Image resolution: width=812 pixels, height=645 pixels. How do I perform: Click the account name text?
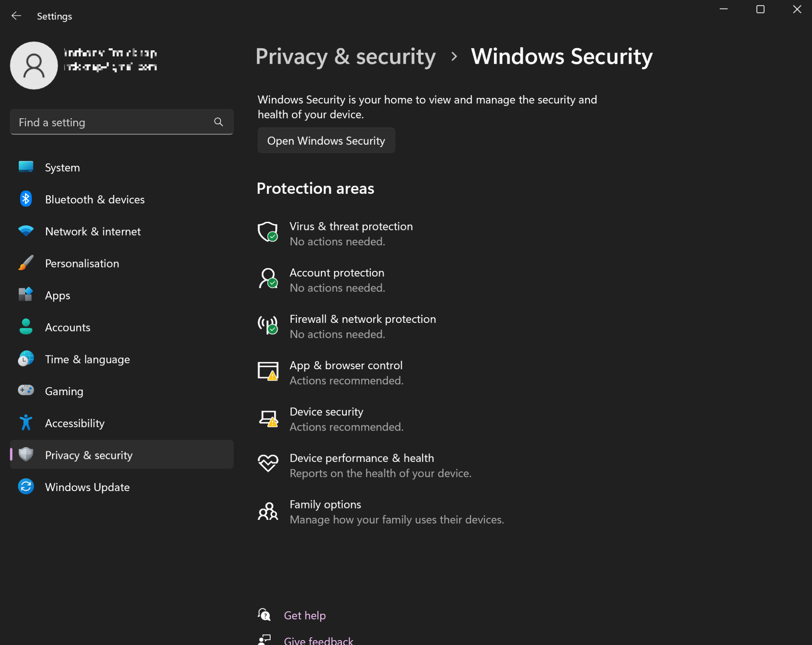[x=110, y=53]
